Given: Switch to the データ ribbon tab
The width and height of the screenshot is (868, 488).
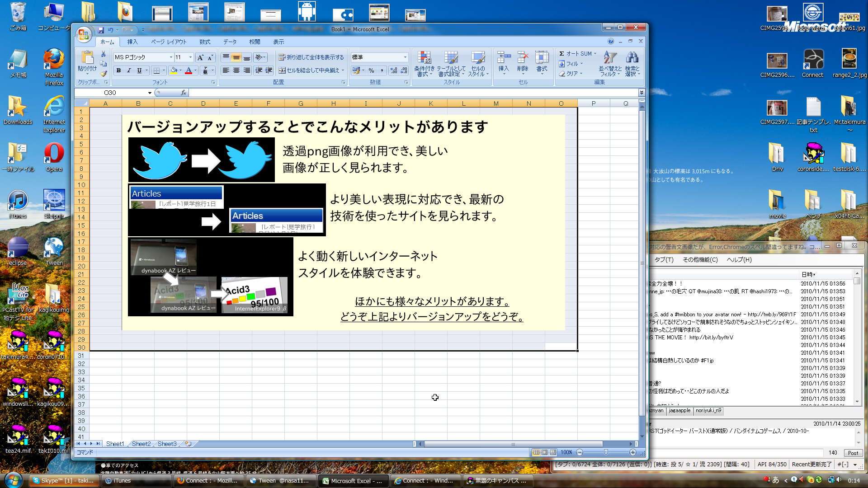Looking at the screenshot, I should click(230, 42).
